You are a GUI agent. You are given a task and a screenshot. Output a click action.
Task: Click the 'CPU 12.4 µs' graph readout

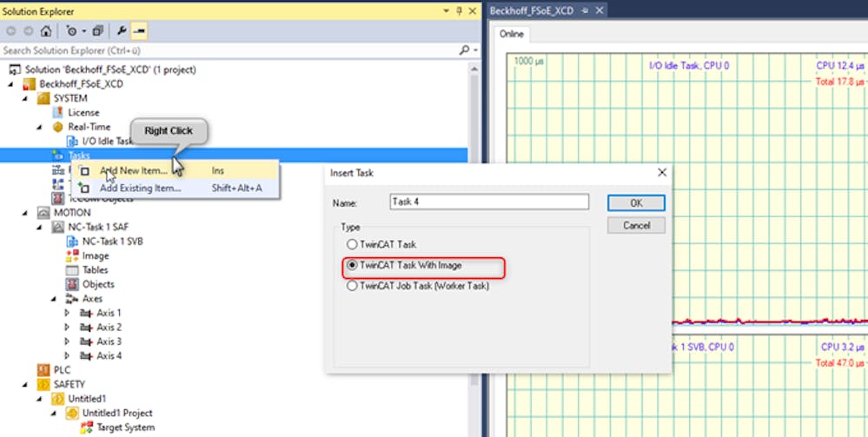(840, 66)
